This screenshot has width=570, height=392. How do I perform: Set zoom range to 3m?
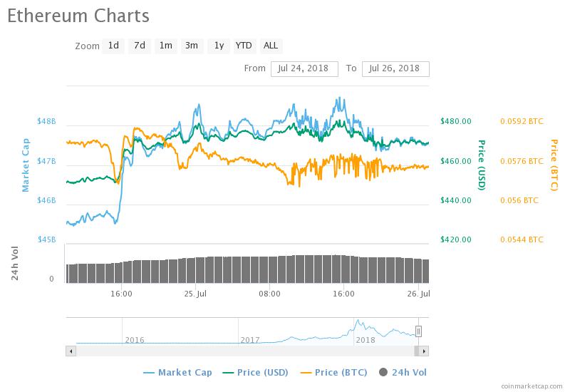[x=192, y=46]
